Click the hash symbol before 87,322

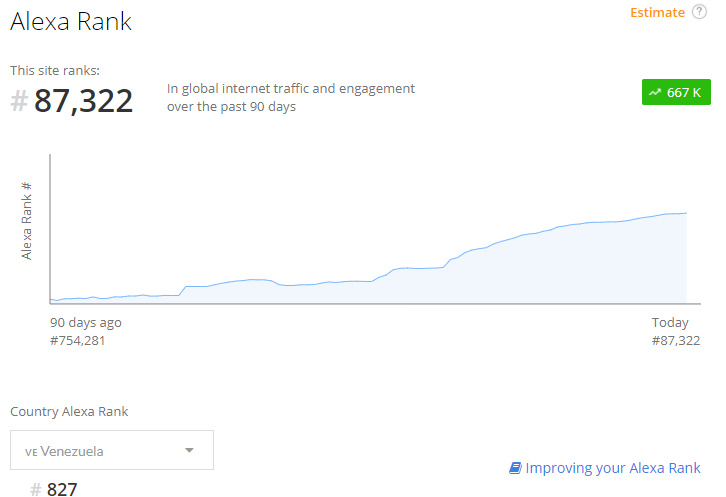tap(19, 101)
